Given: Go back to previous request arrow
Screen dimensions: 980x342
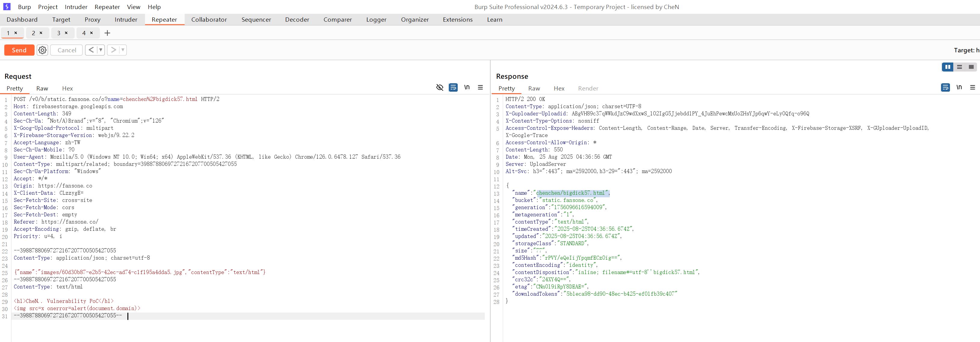Looking at the screenshot, I should click(91, 50).
